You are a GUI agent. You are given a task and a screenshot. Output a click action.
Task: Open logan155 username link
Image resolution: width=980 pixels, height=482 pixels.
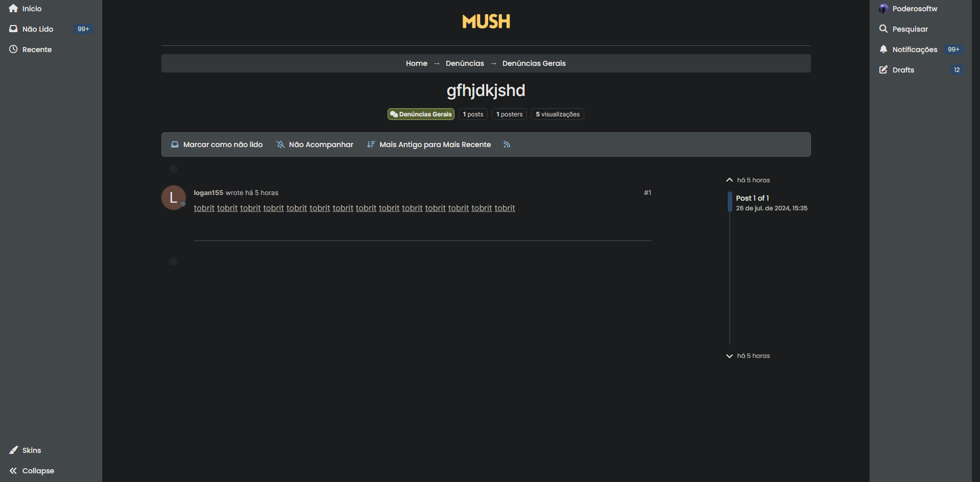(x=208, y=193)
